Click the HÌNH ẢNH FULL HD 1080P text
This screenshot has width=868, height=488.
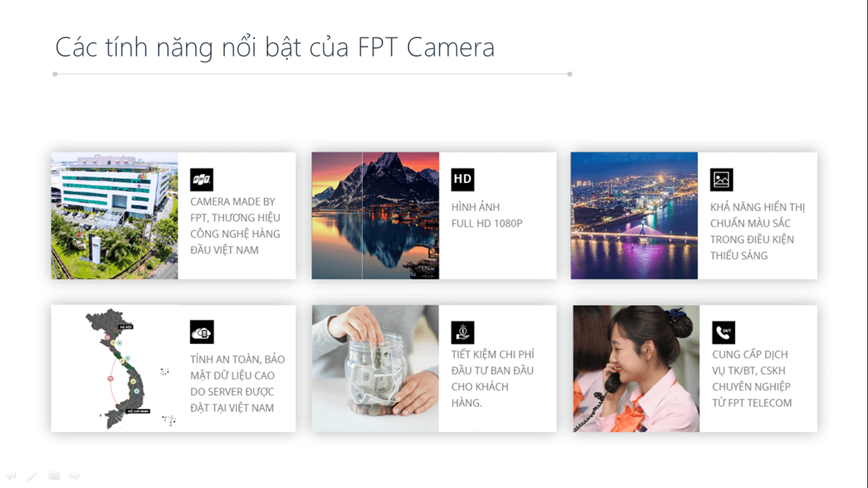coord(487,215)
